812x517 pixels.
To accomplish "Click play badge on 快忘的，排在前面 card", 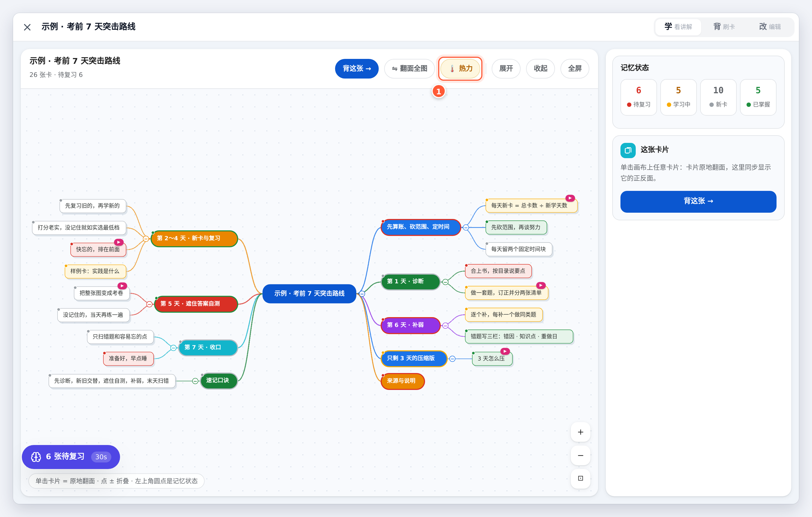I will point(119,242).
